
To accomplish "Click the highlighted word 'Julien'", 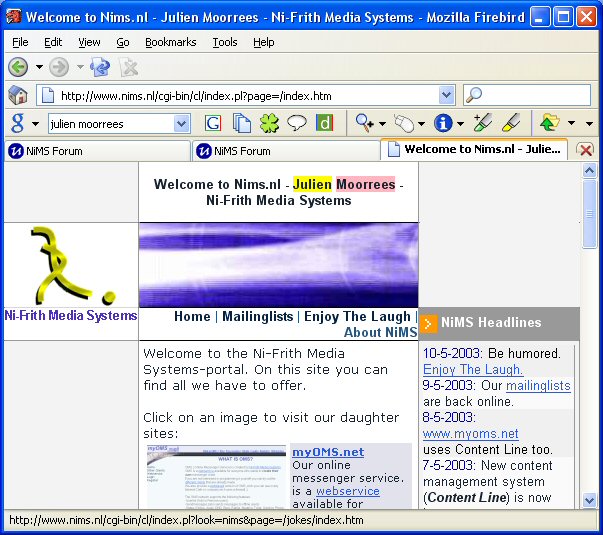I will (x=312, y=184).
